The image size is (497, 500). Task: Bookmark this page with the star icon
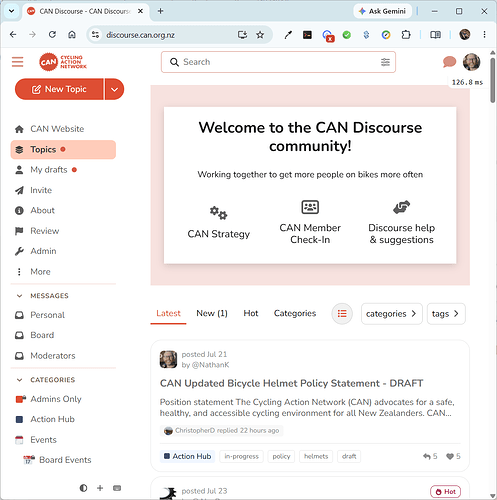(x=260, y=35)
